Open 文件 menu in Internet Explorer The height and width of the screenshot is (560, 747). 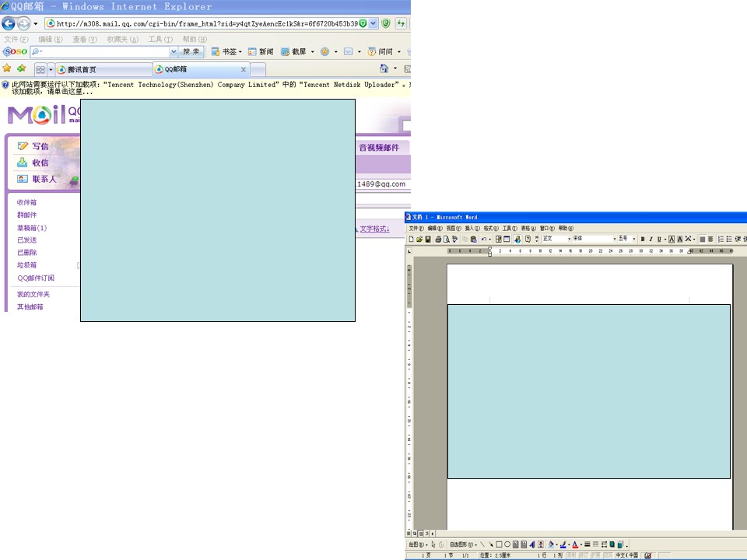click(16, 39)
